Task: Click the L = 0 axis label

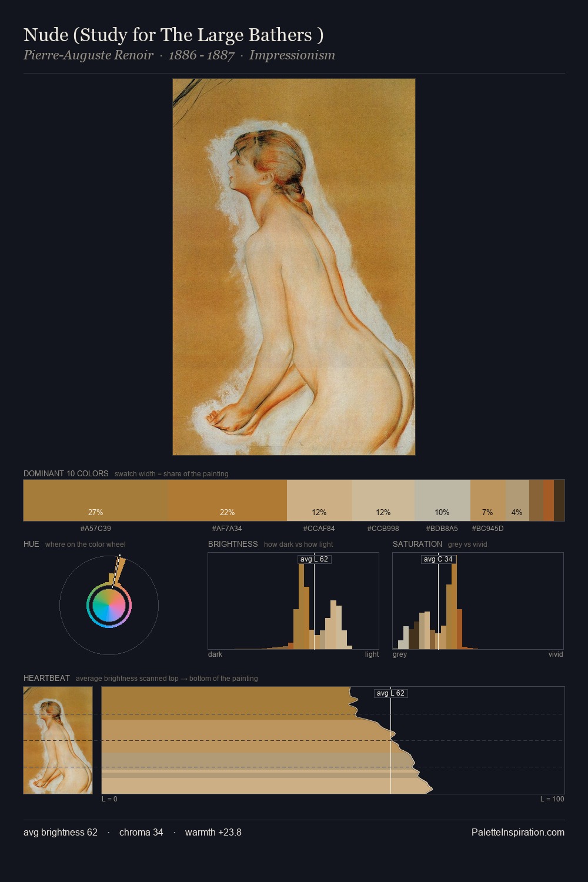Action: click(109, 799)
